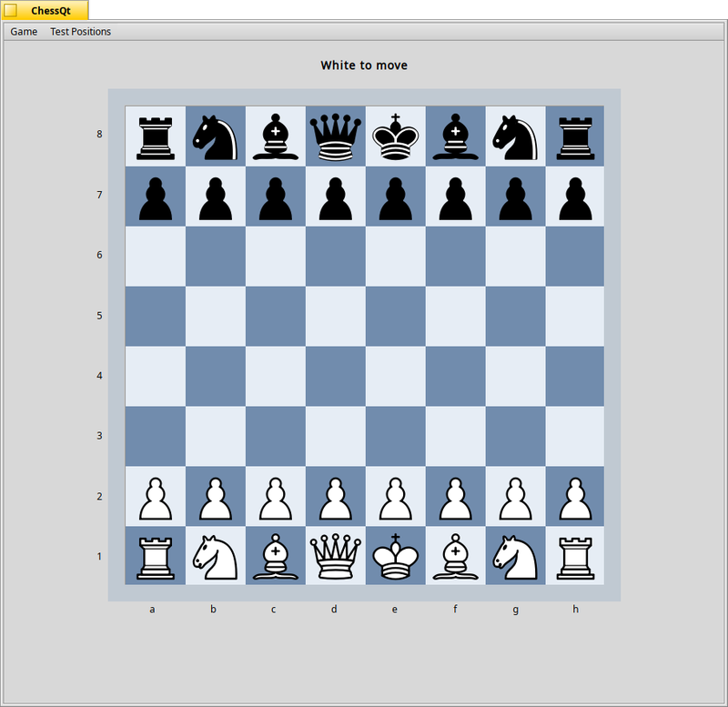
Task: Click the empty f4 square
Action: point(456,376)
